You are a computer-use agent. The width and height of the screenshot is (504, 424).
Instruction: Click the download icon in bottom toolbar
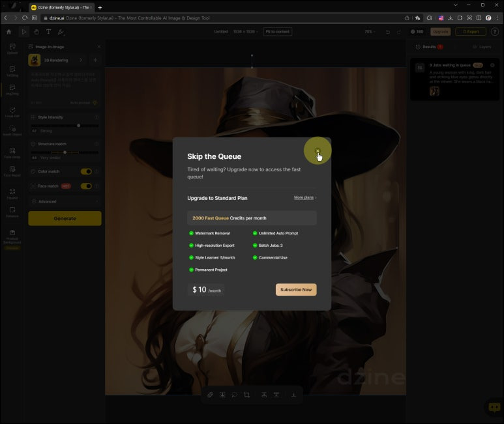tap(293, 395)
